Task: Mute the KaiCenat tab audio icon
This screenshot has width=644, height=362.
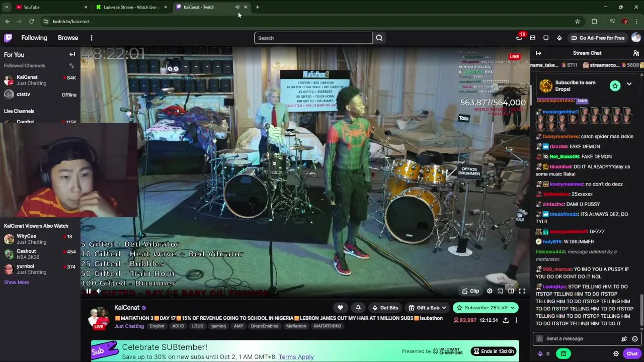Action: [237, 7]
